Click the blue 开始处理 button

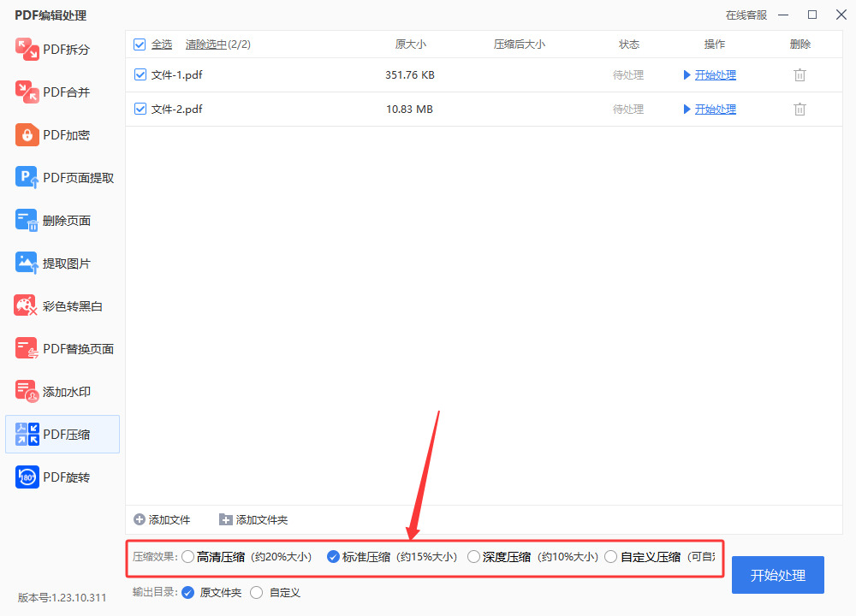tap(778, 575)
